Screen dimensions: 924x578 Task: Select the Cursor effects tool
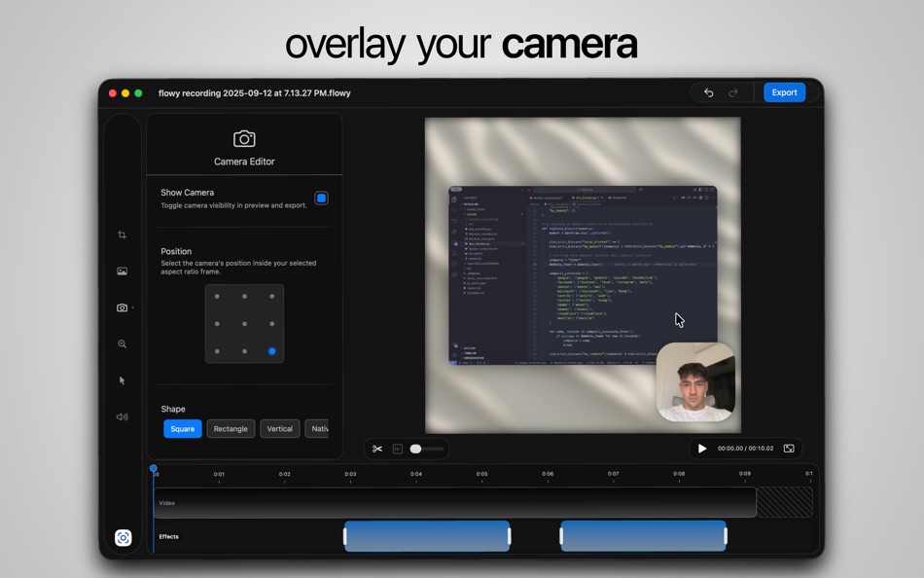123,379
